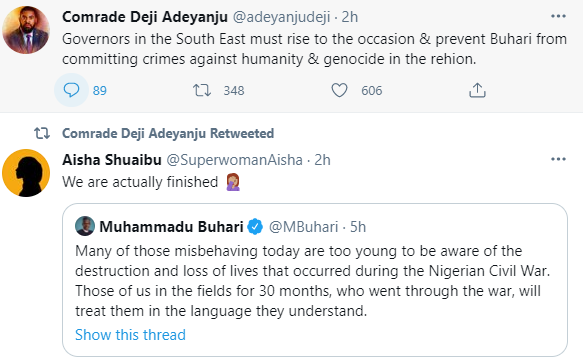View the 89 replies count

click(100, 91)
